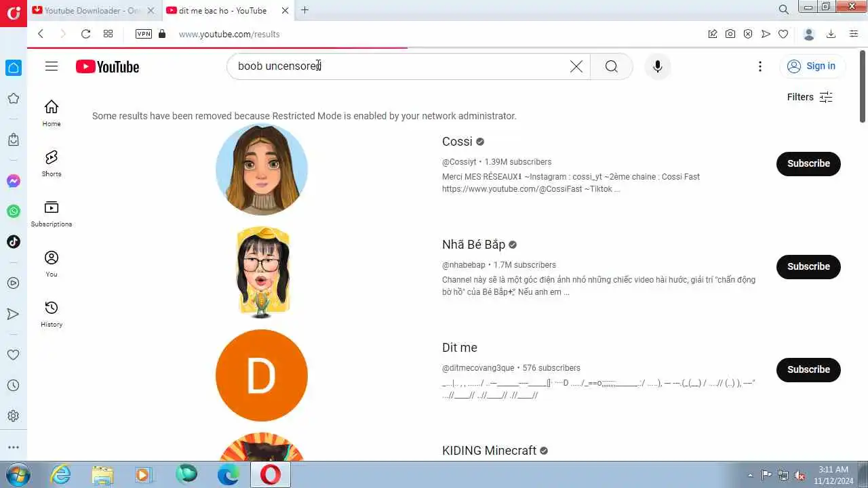Take a snapshot with the camera icon
The image size is (868, 488).
730,34
